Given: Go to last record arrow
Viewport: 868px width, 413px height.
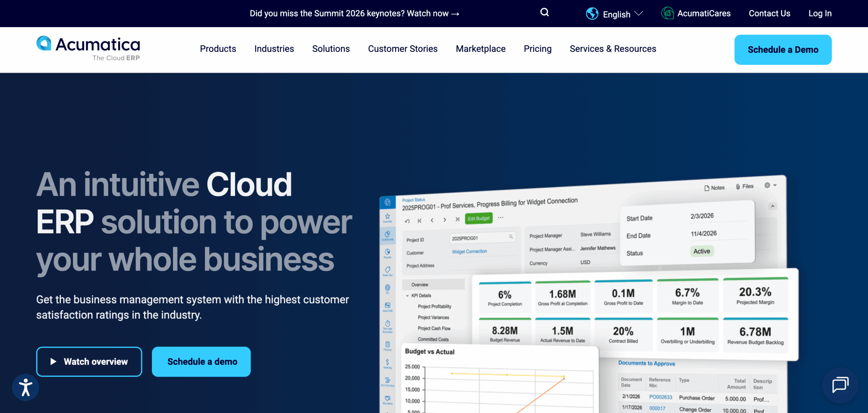Looking at the screenshot, I should click(457, 219).
